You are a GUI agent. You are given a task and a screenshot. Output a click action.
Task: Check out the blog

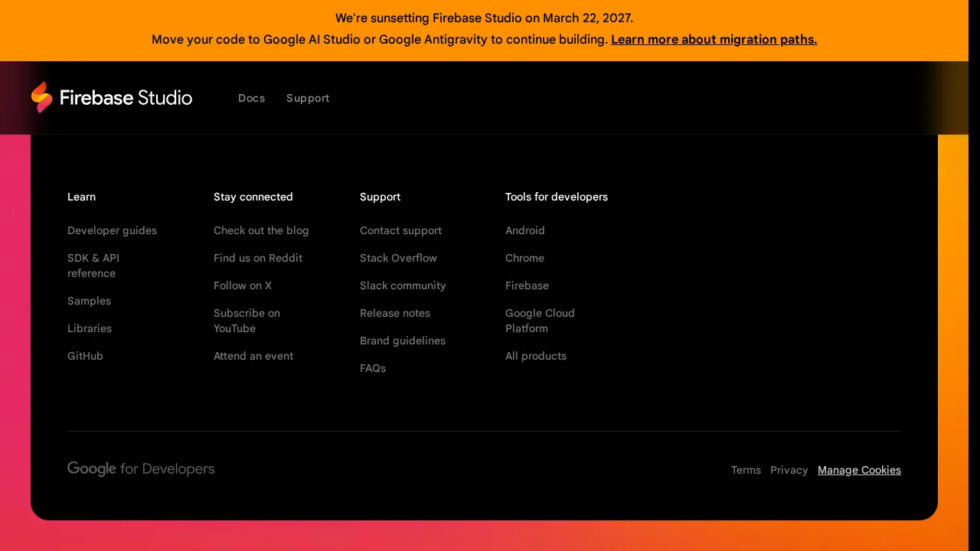click(x=261, y=230)
